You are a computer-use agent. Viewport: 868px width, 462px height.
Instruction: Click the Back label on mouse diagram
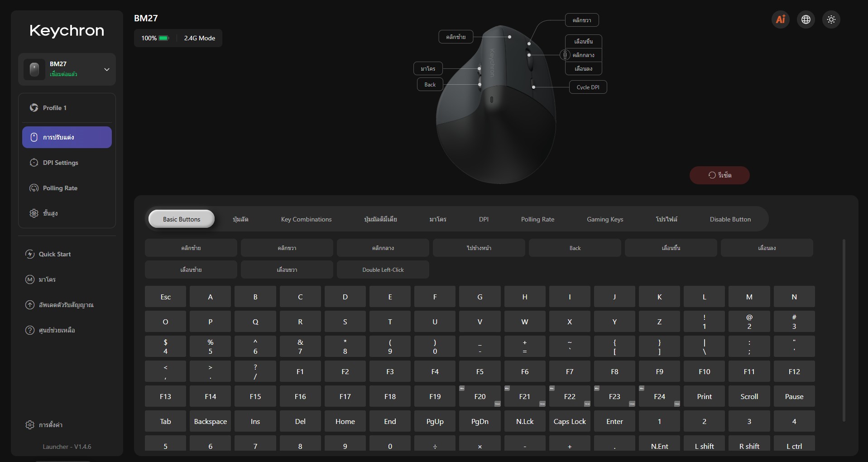430,85
